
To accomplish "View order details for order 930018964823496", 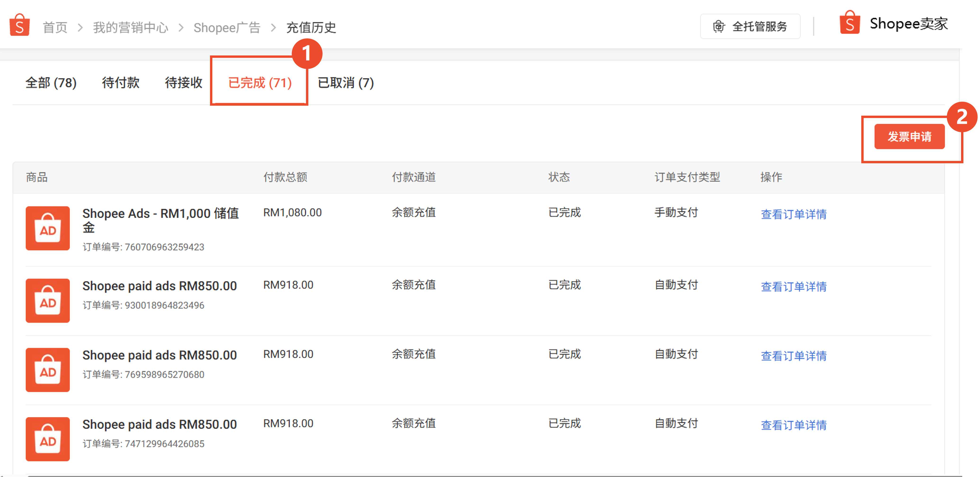I will pos(793,286).
